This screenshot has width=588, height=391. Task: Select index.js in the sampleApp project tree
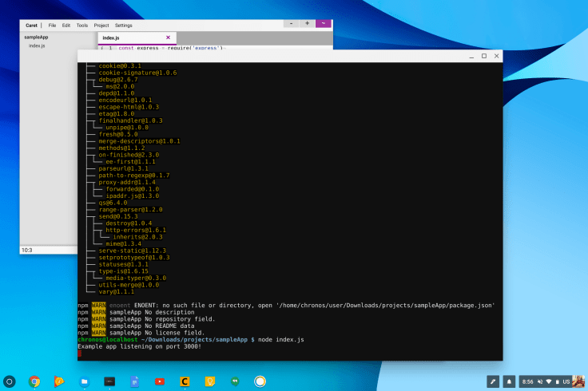(37, 45)
